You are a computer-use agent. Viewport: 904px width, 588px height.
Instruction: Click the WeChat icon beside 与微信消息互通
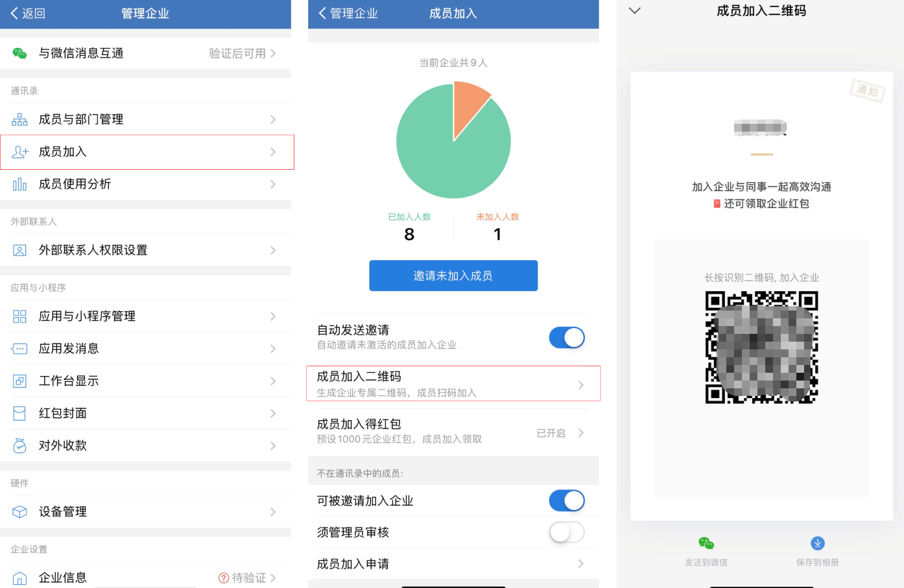[19, 53]
